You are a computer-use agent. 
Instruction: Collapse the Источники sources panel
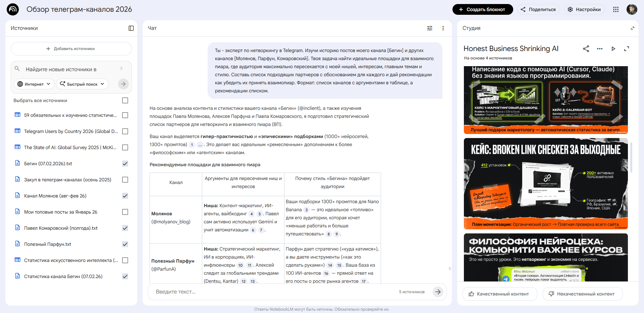coord(131,28)
